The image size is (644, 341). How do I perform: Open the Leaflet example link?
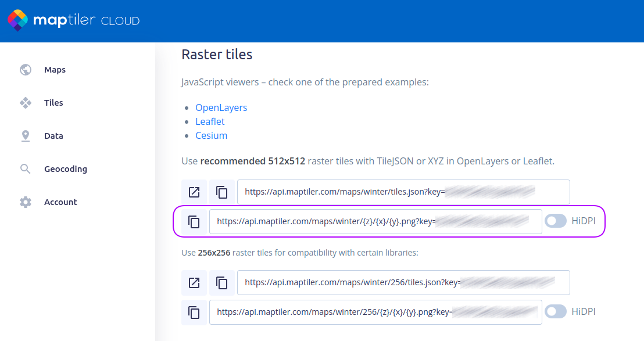(210, 121)
